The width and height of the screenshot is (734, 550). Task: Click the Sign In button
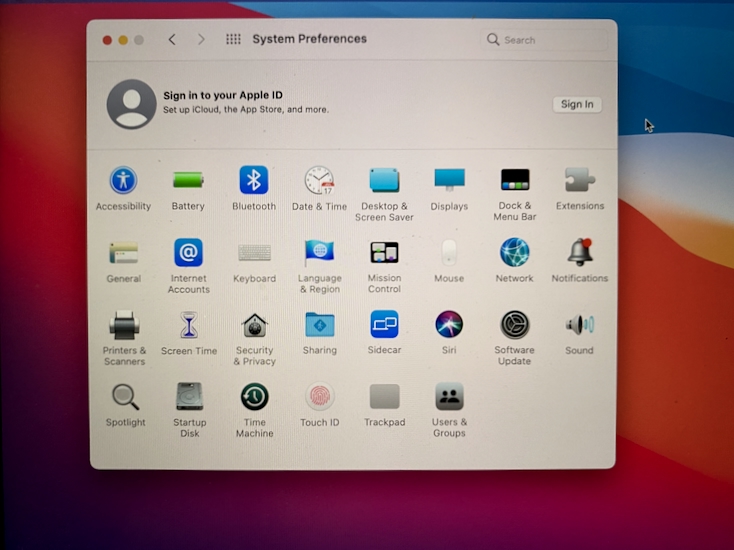(x=577, y=104)
